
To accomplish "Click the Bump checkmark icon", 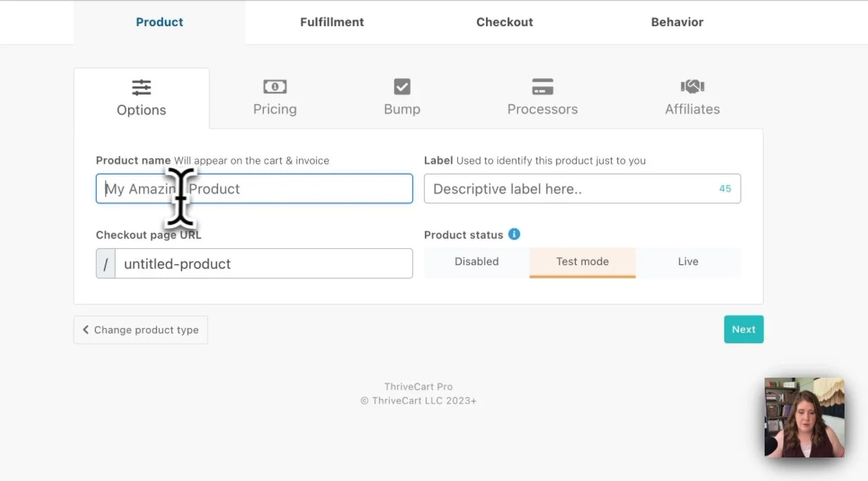I will click(x=401, y=86).
